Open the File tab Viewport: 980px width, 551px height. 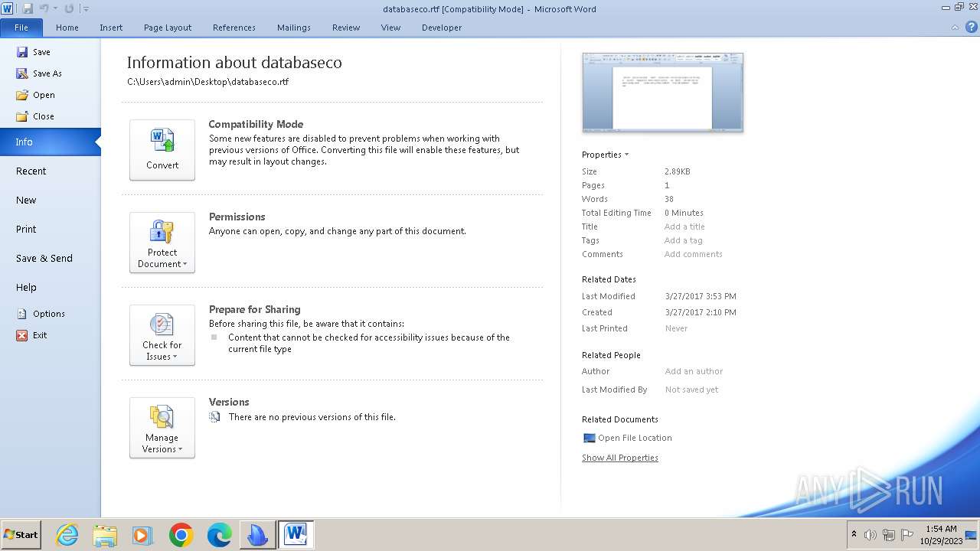21,28
